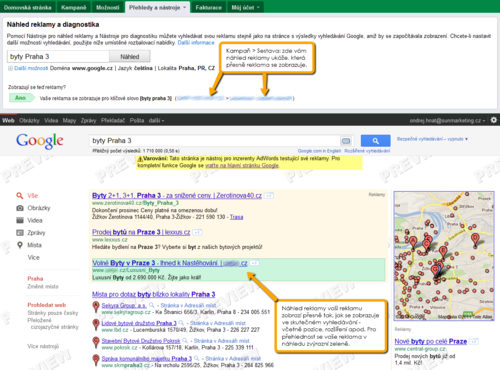This screenshot has height=370, width=500.
Task: Open the Zerotinova40.cz ad headline
Action: 177,196
